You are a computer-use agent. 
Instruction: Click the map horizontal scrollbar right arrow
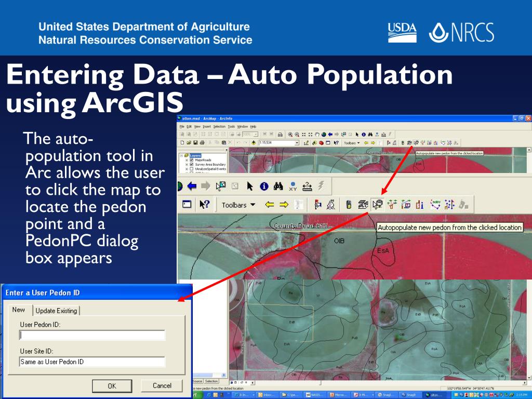click(x=526, y=382)
